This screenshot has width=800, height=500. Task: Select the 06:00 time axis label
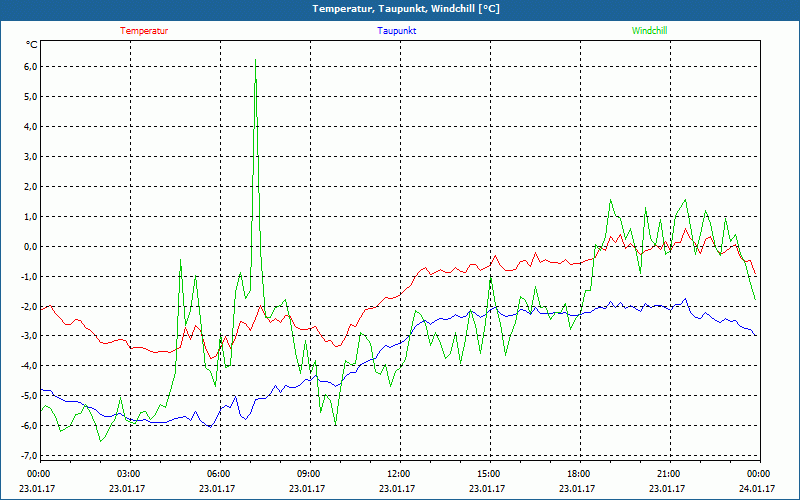tap(219, 474)
